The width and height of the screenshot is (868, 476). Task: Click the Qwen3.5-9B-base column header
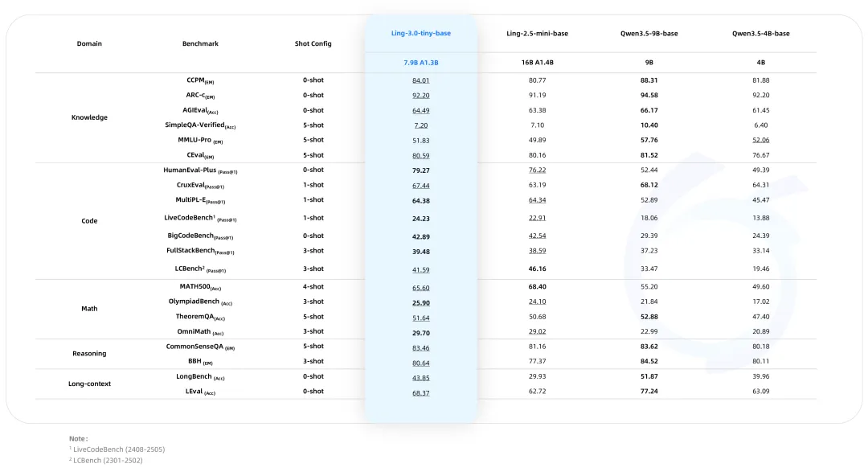[x=649, y=33]
